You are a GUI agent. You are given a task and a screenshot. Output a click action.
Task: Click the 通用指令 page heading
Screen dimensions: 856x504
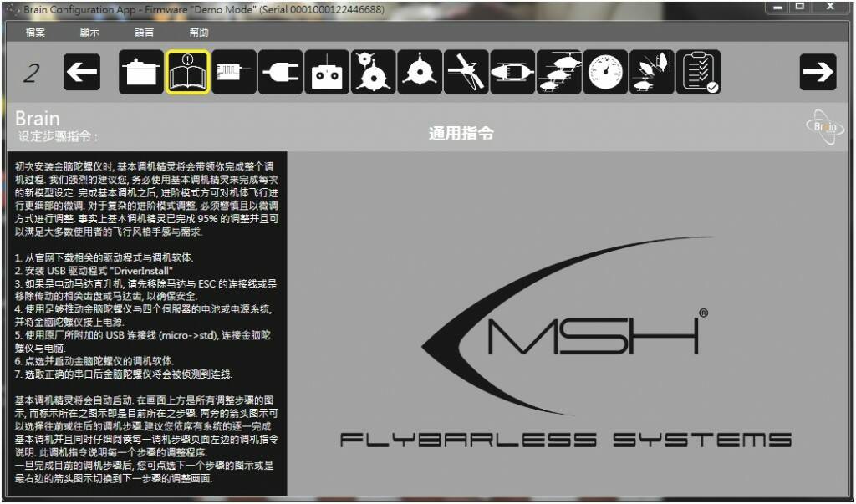(x=461, y=133)
